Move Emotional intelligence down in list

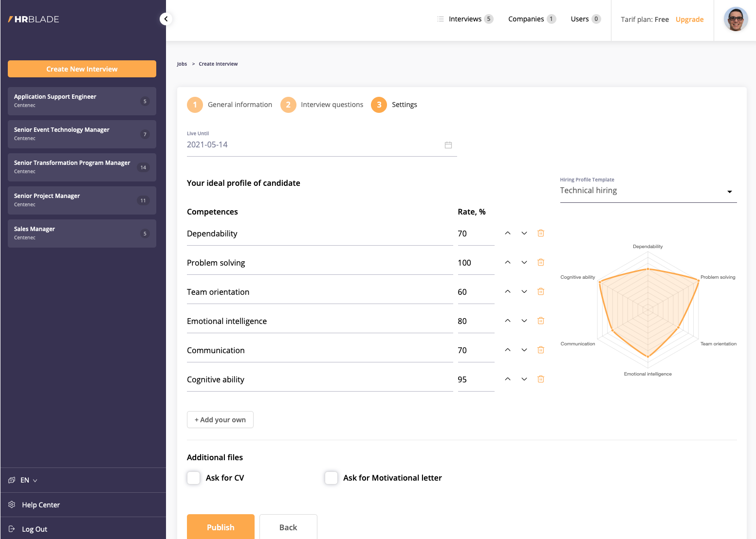(524, 321)
